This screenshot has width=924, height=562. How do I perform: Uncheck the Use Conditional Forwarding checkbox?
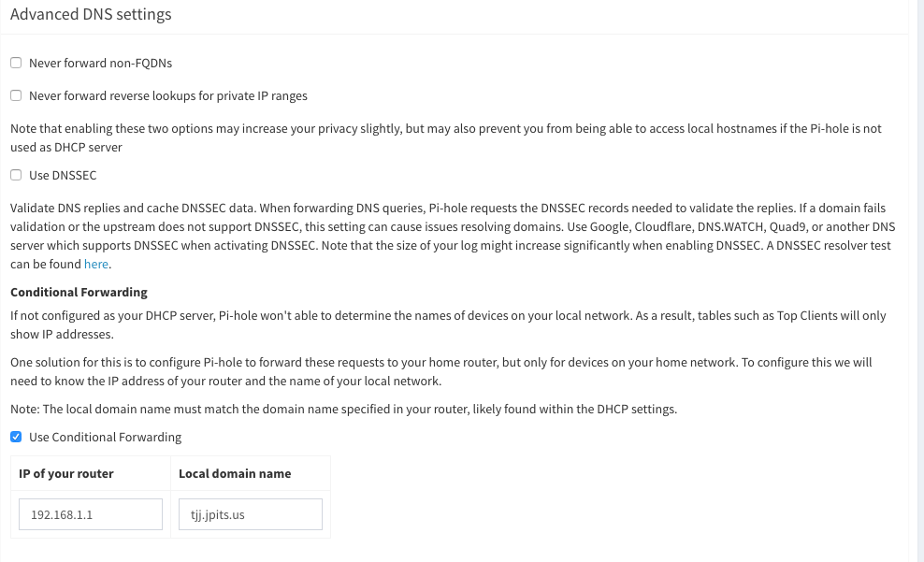coord(16,438)
